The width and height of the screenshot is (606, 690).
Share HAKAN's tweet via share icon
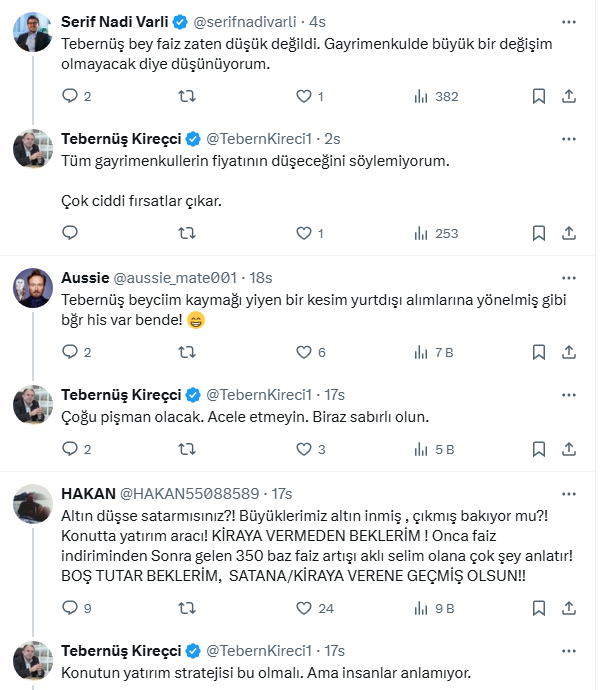click(569, 607)
